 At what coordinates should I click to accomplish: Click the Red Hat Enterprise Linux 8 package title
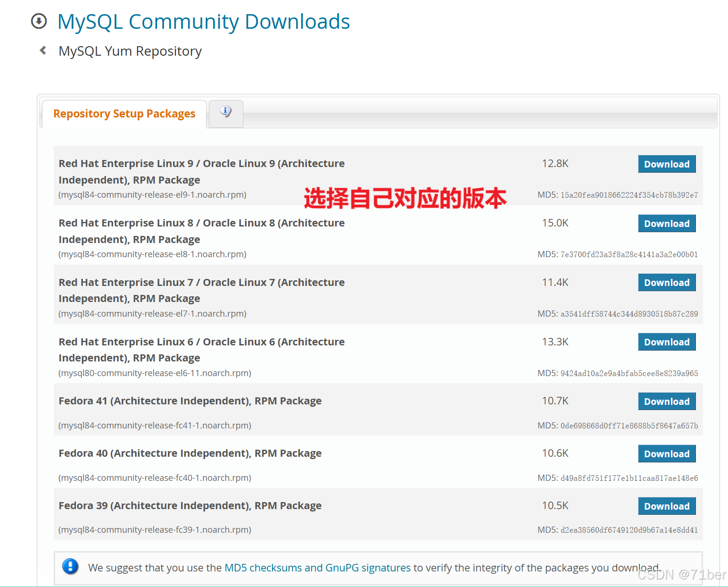point(201,231)
